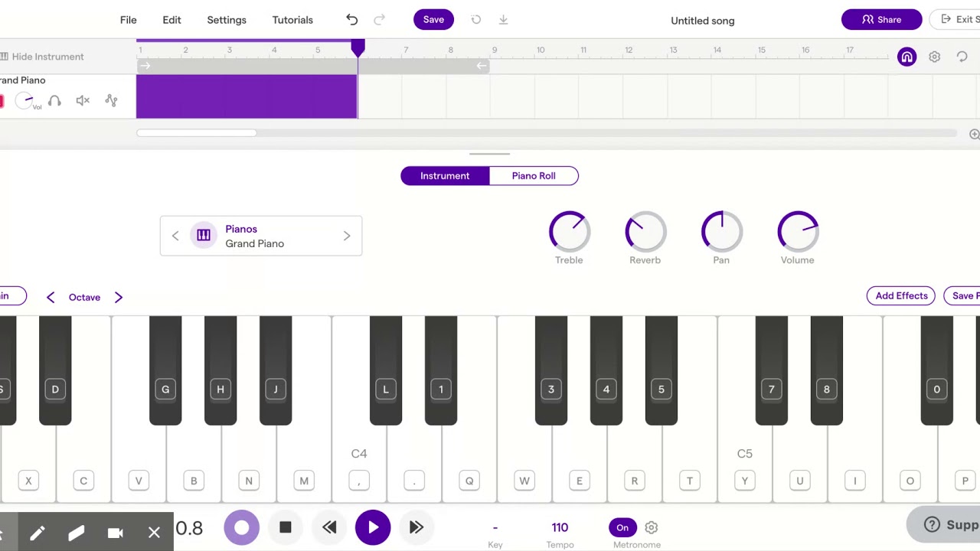Open the Tutorials menu
The height and width of the screenshot is (551, 980).
(292, 20)
